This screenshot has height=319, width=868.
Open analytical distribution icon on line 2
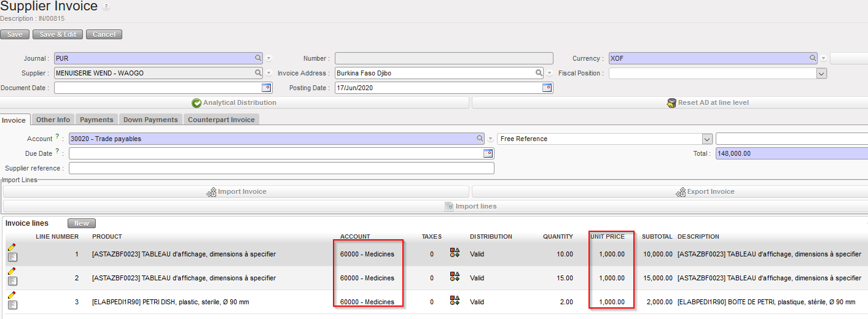(x=455, y=278)
